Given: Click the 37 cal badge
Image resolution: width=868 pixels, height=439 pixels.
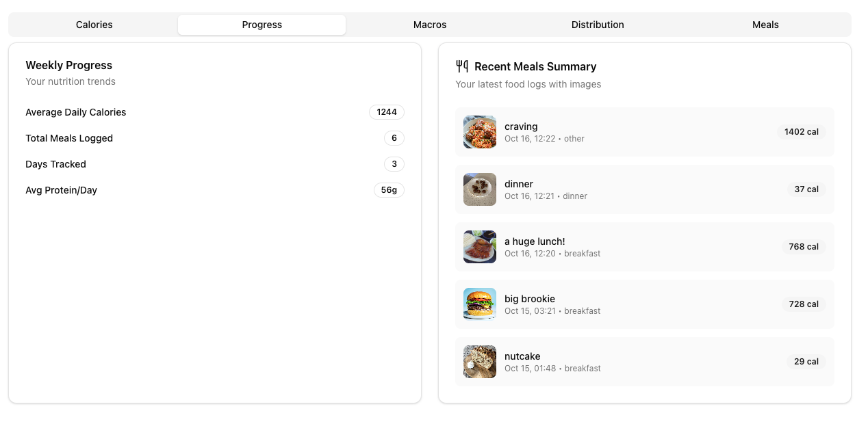Looking at the screenshot, I should [806, 189].
